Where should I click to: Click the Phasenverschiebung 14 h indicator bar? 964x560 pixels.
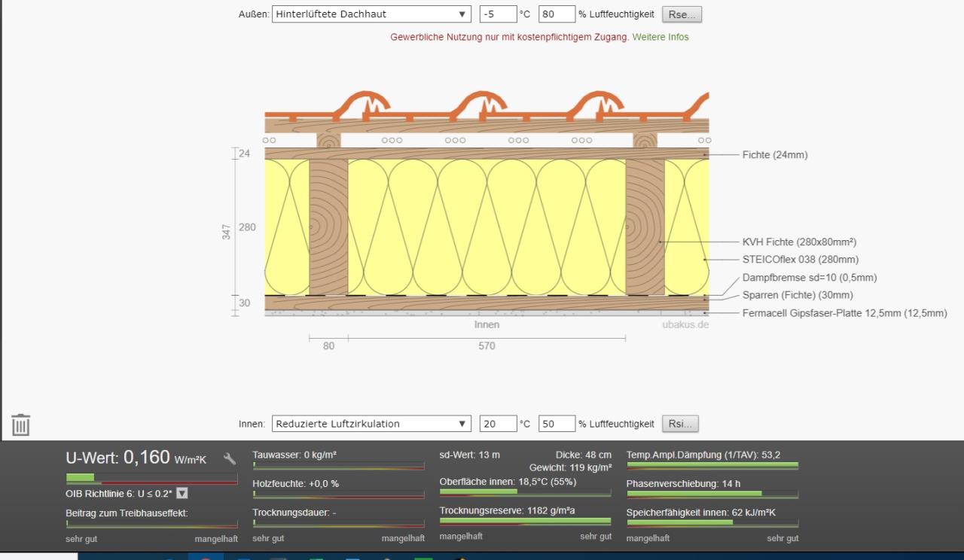click(x=712, y=495)
